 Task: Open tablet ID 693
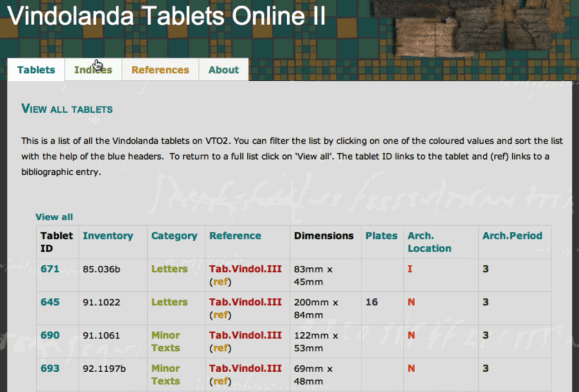pyautogui.click(x=50, y=368)
